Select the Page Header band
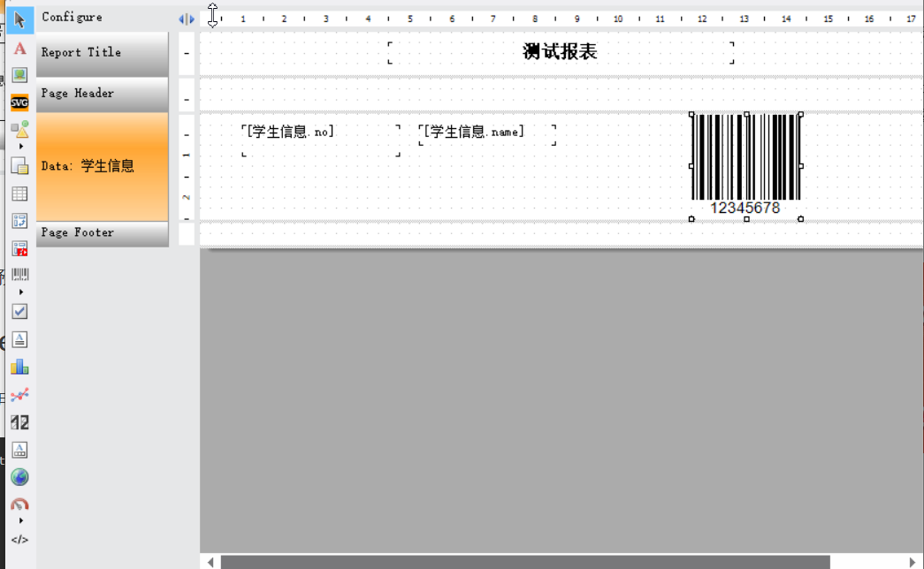 pyautogui.click(x=102, y=94)
